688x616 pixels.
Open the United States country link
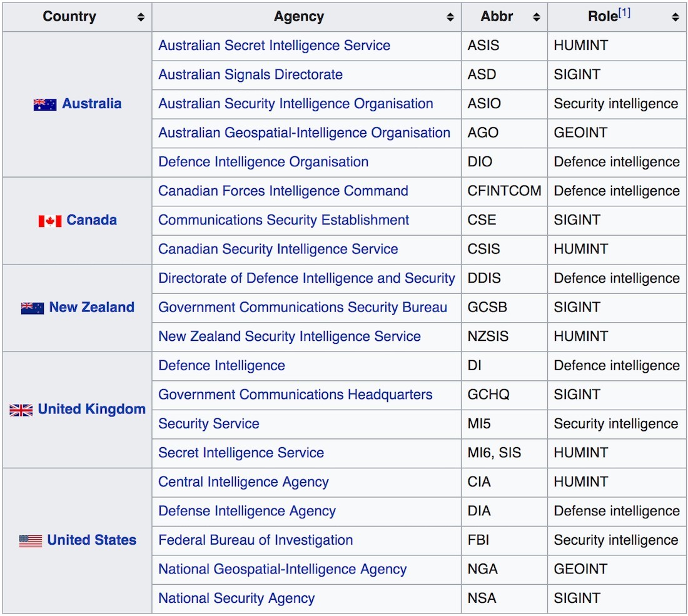92,540
